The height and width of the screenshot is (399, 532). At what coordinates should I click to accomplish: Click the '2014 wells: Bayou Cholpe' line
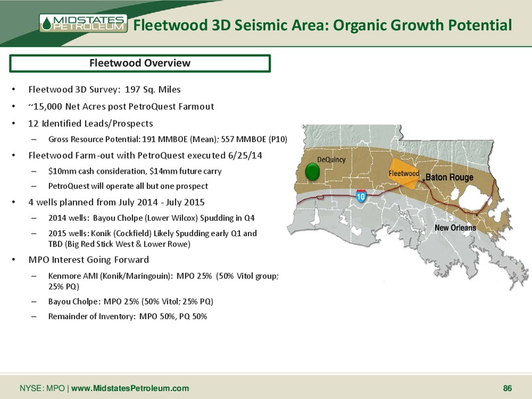tap(152, 218)
